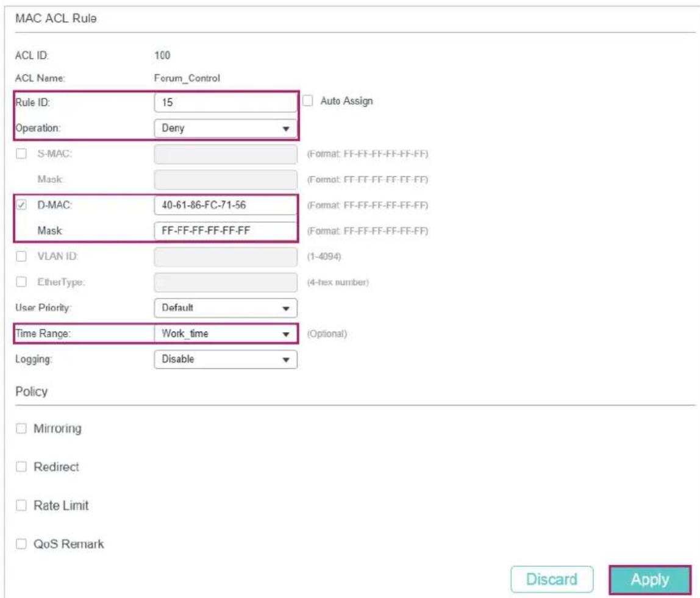Open the Time Range dropdown
The width and height of the screenshot is (700, 598).
[226, 334]
